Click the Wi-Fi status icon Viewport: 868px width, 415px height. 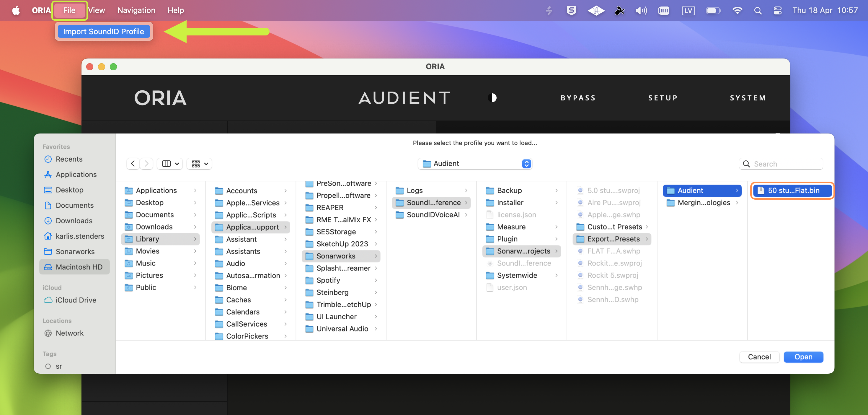tap(737, 10)
